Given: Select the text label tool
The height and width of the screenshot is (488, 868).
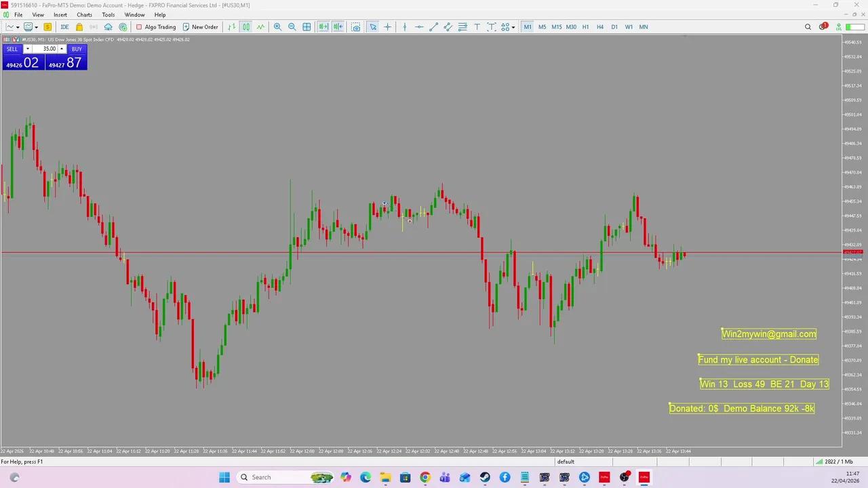Looking at the screenshot, I should click(492, 27).
